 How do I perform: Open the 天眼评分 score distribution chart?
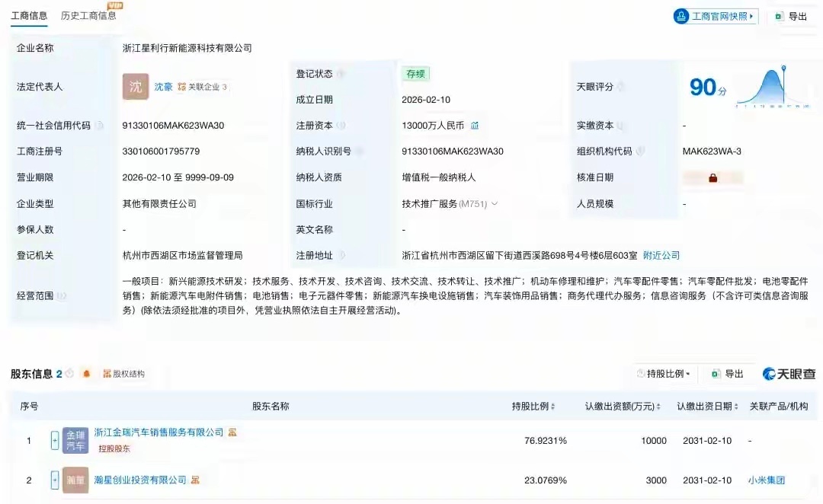[x=773, y=87]
